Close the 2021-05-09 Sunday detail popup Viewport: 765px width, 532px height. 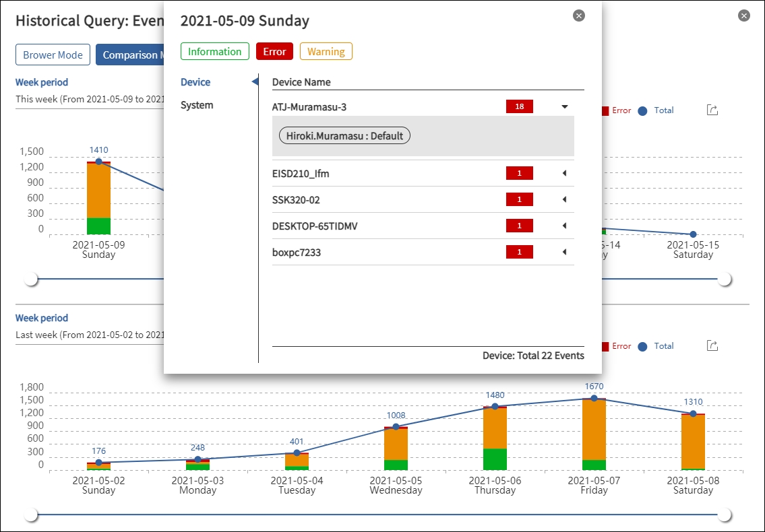point(578,15)
